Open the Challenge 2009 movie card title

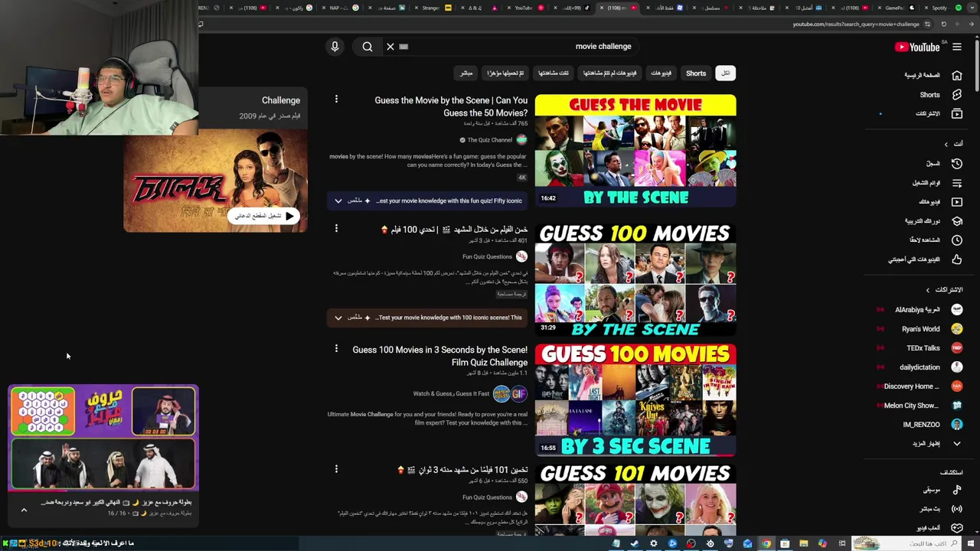tap(281, 100)
